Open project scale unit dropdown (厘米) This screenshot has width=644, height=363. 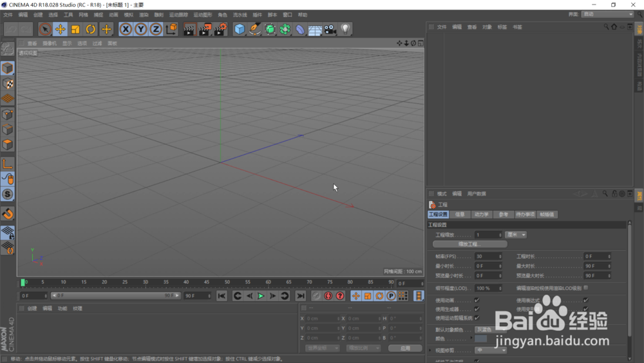pos(516,235)
